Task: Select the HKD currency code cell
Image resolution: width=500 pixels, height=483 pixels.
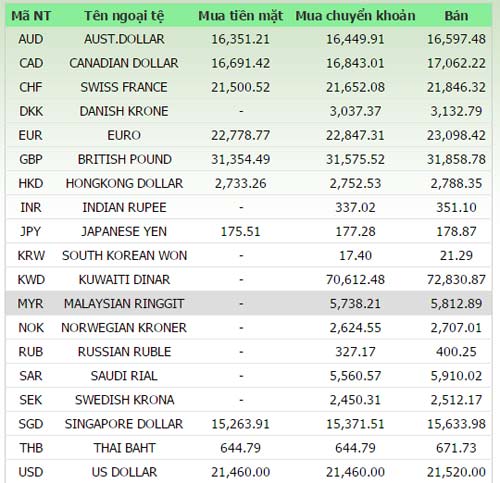Action: click(31, 183)
